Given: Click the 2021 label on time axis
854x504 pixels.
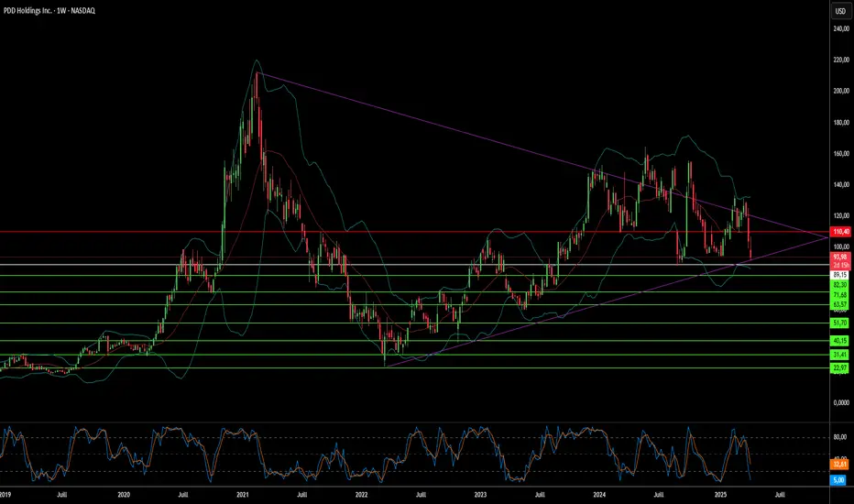Looking at the screenshot, I should (x=243, y=493).
